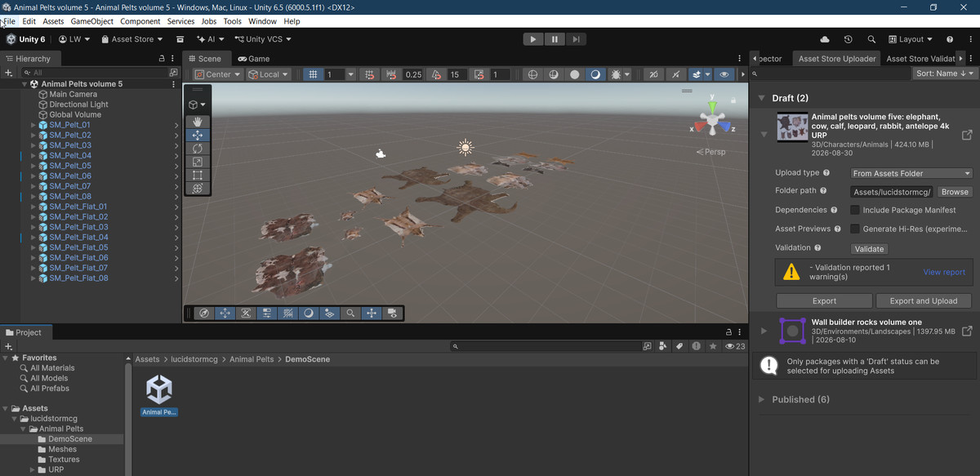Image resolution: width=980 pixels, height=476 pixels.
Task: Switch to the Game tab
Action: (254, 59)
